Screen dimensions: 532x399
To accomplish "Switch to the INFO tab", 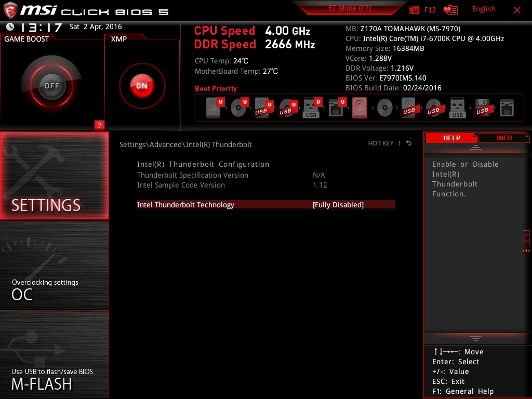I will point(504,138).
